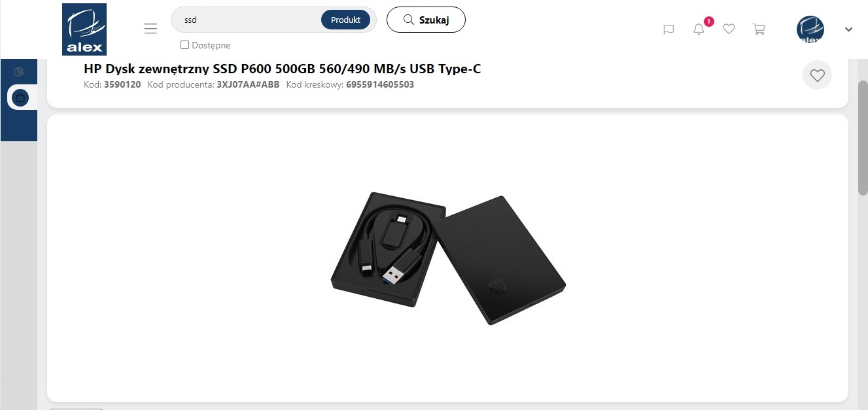Click the search field containing ssd
The image size is (868, 410).
[x=249, y=20]
